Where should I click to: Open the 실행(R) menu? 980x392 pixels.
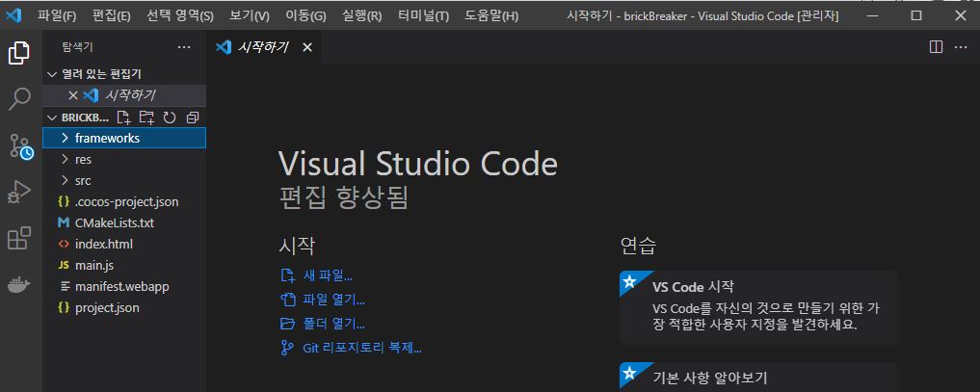coord(362,15)
